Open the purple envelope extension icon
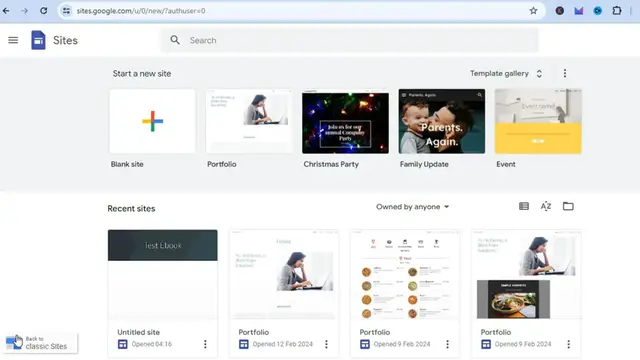 (x=579, y=11)
